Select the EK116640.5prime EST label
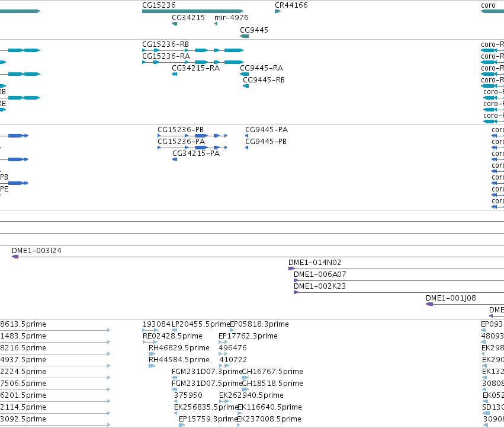 click(269, 407)
